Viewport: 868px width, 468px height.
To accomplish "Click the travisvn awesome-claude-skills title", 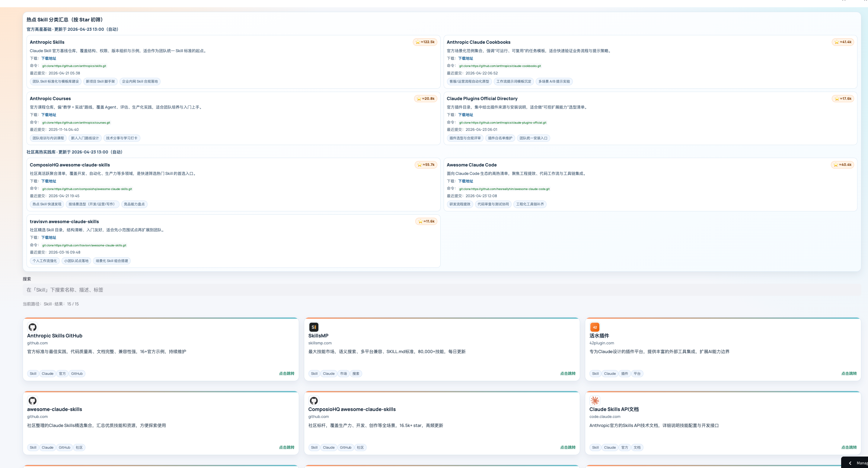I will tap(64, 222).
